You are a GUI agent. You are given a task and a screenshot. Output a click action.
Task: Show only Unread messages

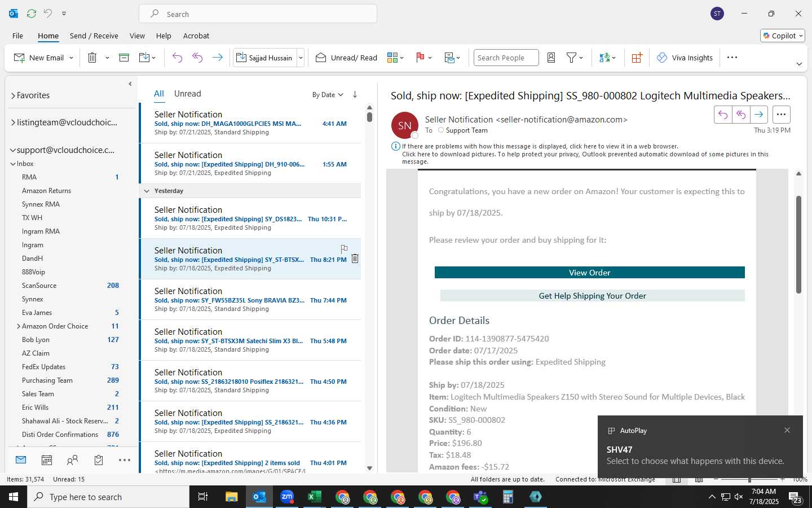(187, 94)
